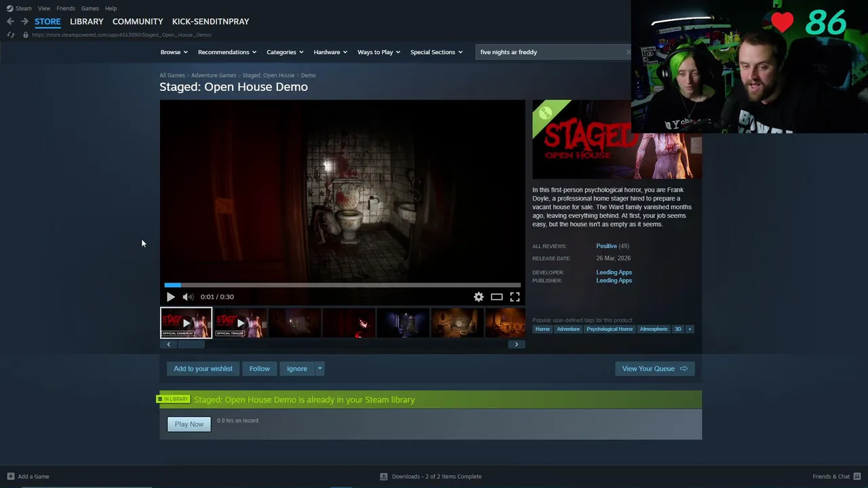Click the media strip horizontal scrollbar handle
Viewport: 868px width, 488px height.
191,344
